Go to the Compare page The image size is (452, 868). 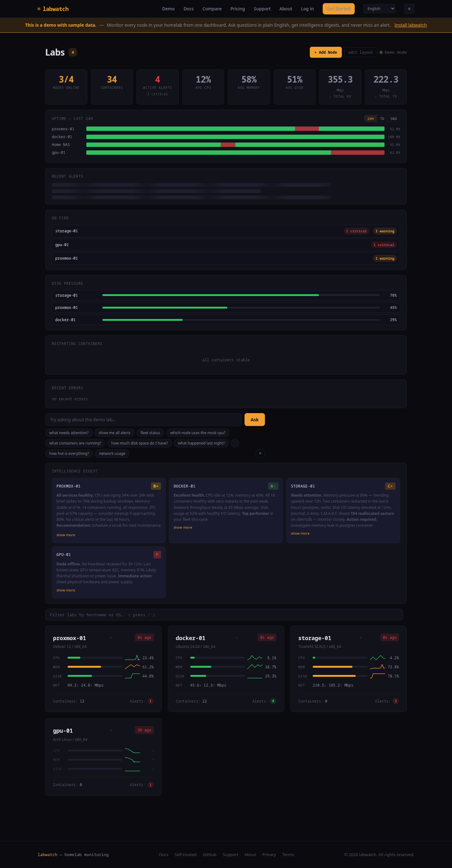(x=212, y=9)
